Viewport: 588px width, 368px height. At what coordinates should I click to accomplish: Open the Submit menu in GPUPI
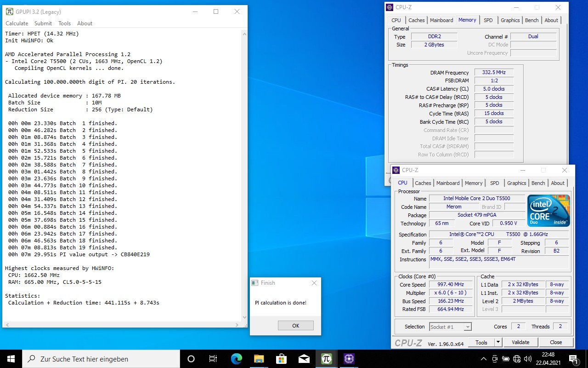[43, 23]
